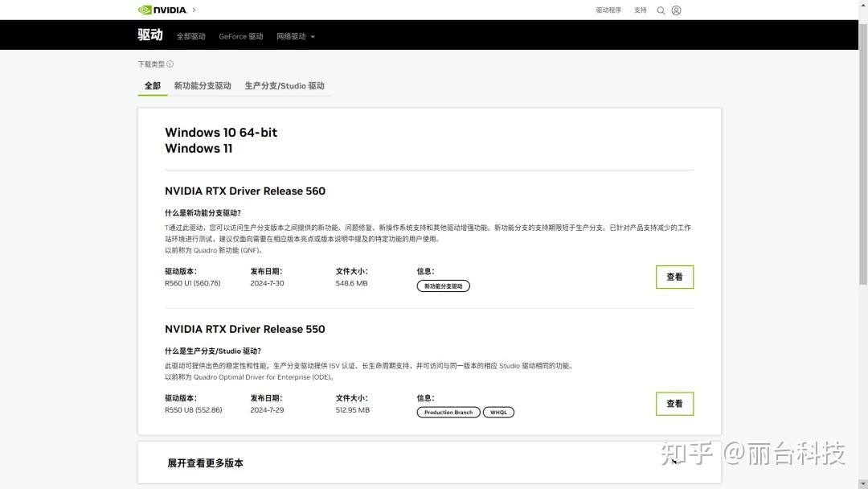Click the page vertical scrollbar thumb

863,154
